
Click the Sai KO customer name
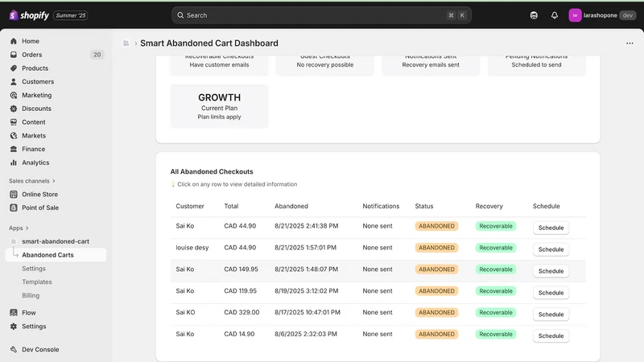(185, 312)
